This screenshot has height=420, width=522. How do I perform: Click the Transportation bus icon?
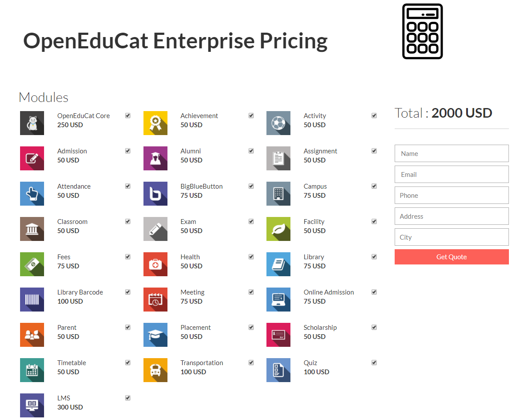click(x=155, y=370)
